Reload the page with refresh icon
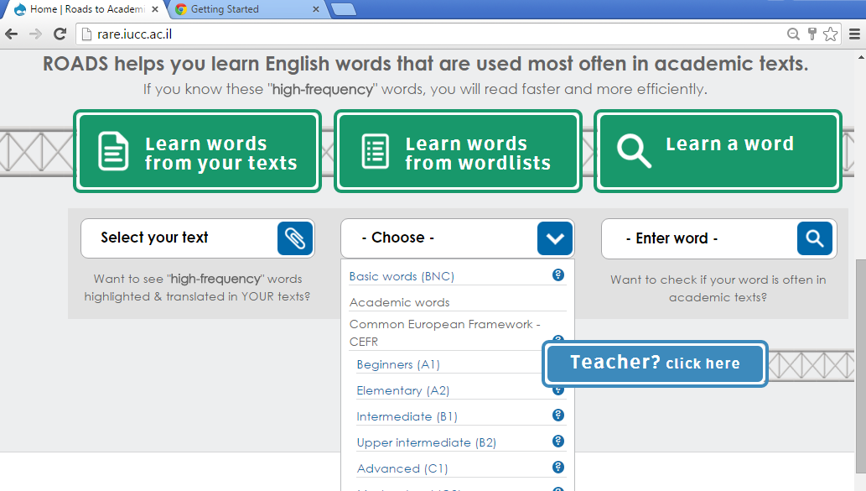Viewport: 866px width, 491px height. tap(60, 34)
